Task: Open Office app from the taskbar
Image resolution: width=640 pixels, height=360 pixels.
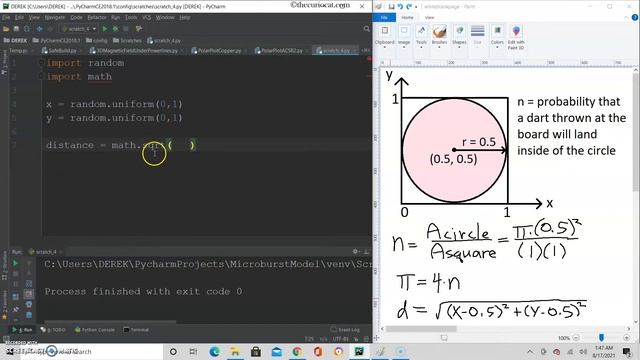Action: pos(318,351)
